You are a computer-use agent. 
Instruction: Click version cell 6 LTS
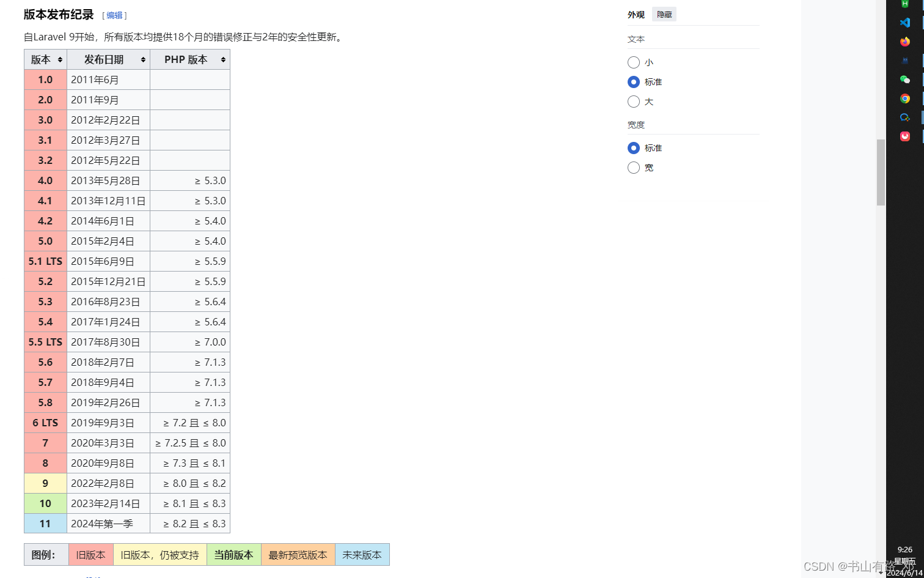pos(46,423)
